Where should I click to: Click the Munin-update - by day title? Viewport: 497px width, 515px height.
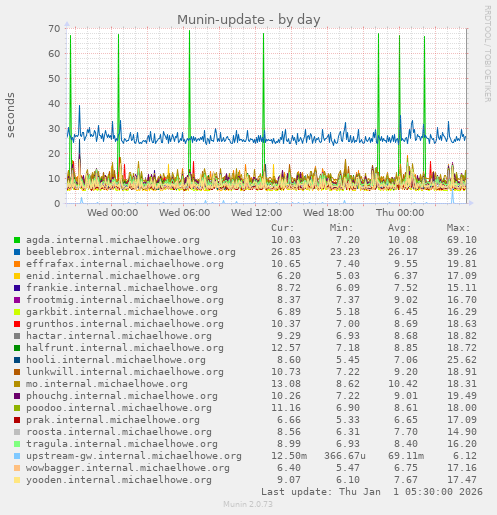pos(249,20)
